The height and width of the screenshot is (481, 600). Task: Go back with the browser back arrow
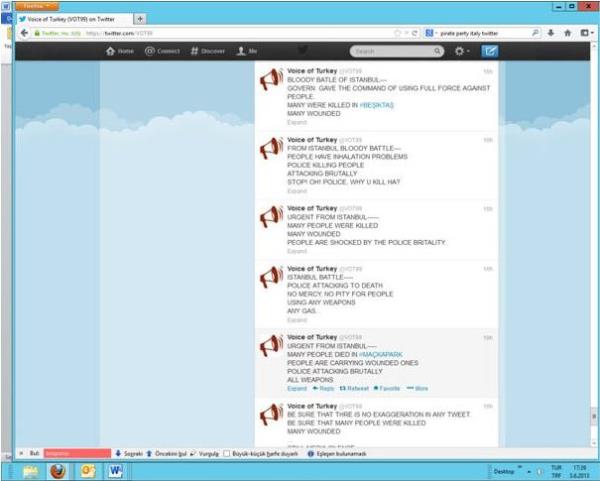point(24,33)
